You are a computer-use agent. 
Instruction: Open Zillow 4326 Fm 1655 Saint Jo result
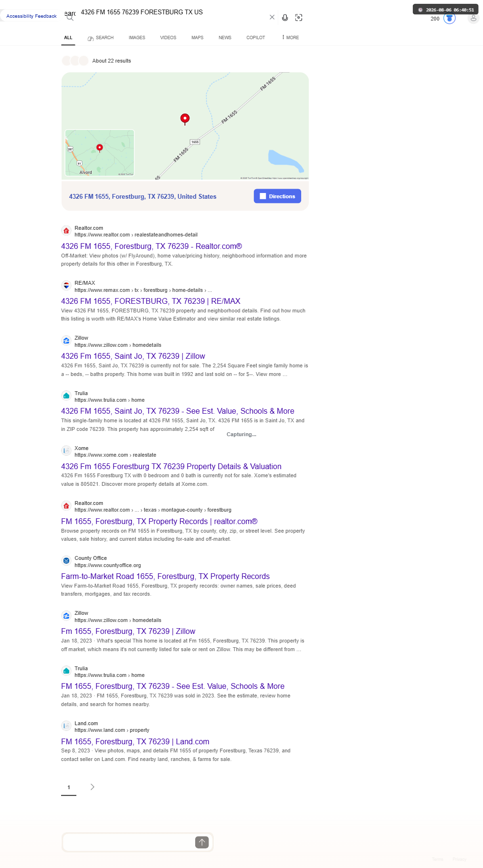click(x=133, y=356)
